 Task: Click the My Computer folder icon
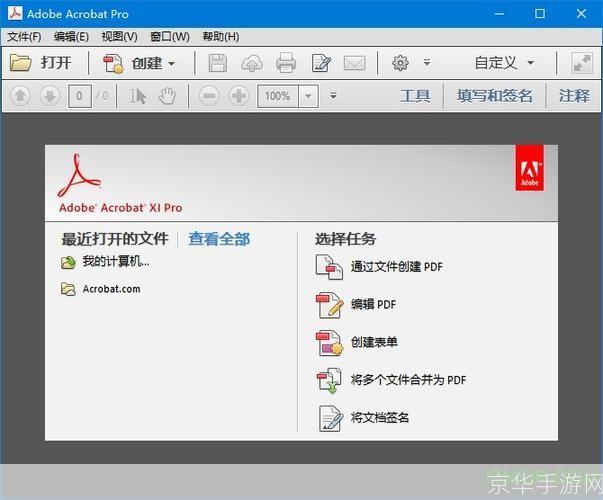[x=68, y=263]
